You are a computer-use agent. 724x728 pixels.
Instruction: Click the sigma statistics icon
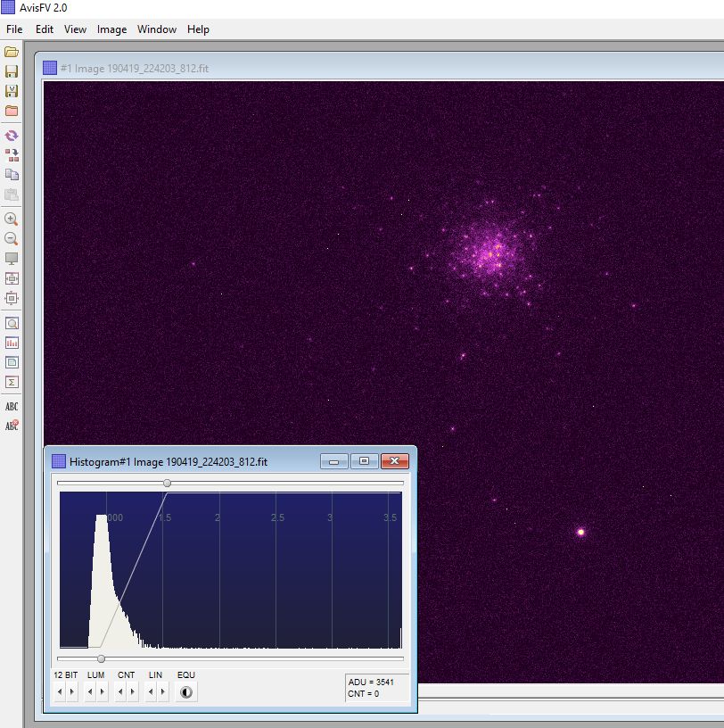click(12, 382)
